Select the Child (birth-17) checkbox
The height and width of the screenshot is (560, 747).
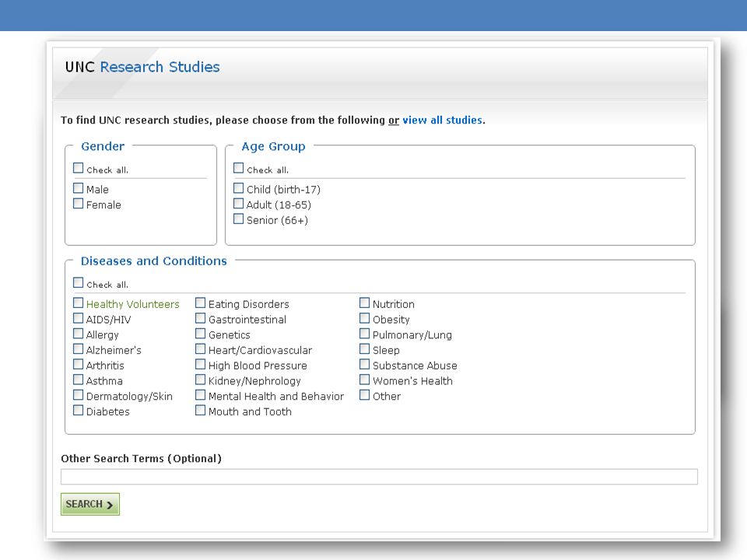point(238,188)
